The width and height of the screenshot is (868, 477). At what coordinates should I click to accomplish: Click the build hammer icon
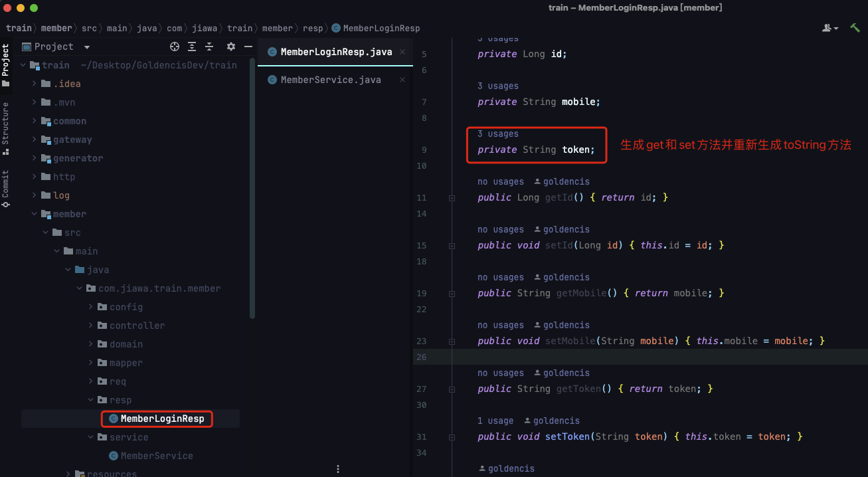(855, 28)
